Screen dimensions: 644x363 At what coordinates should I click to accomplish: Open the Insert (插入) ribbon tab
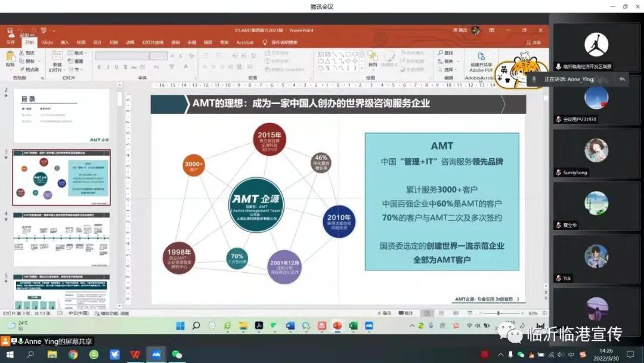64,42
